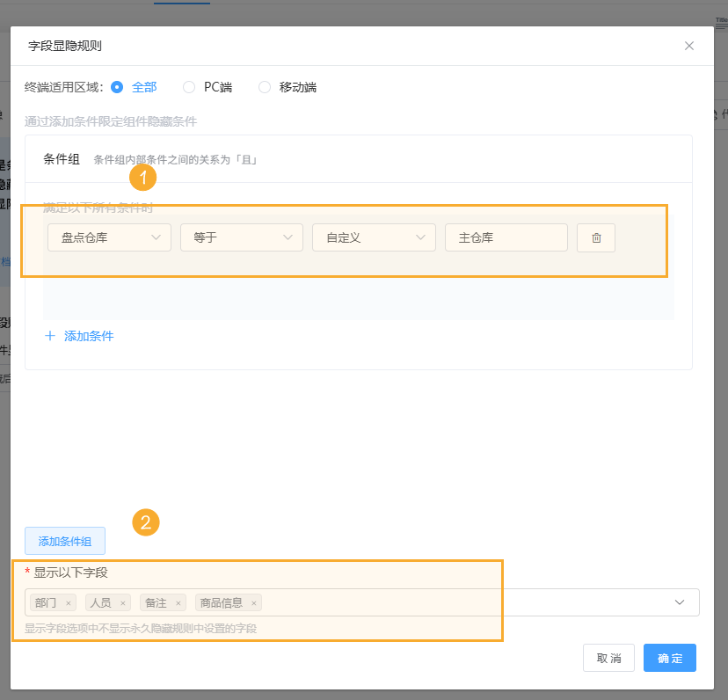Delete the condition row via trash icon

(x=596, y=237)
